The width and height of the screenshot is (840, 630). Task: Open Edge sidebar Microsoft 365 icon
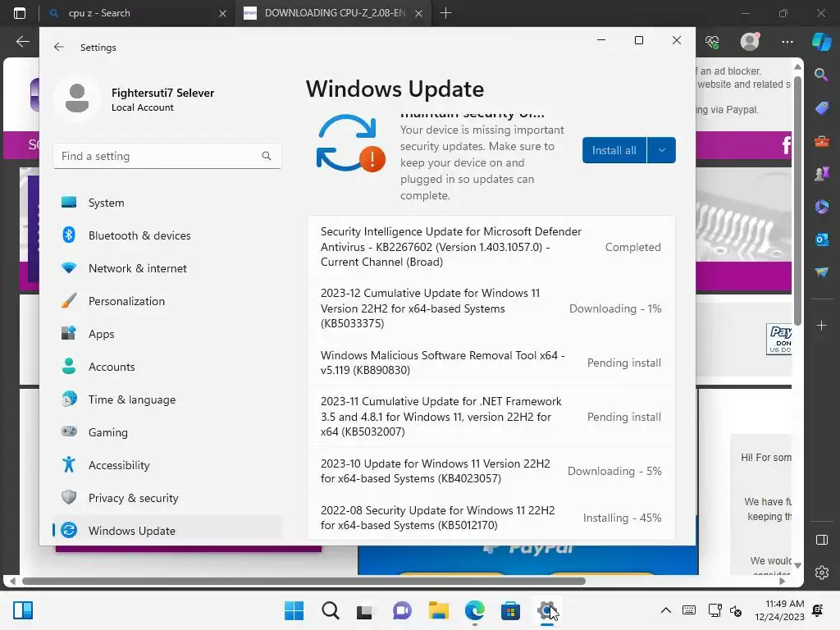tap(821, 206)
